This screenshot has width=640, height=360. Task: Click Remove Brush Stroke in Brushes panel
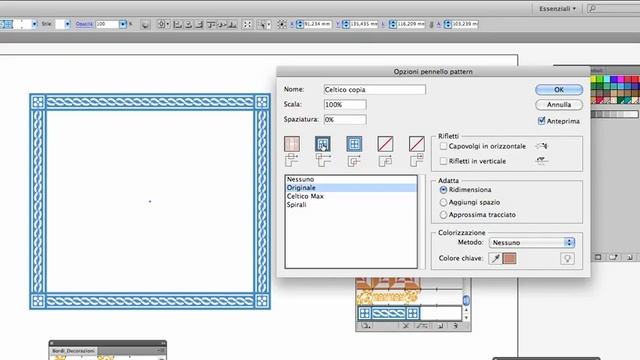click(406, 326)
